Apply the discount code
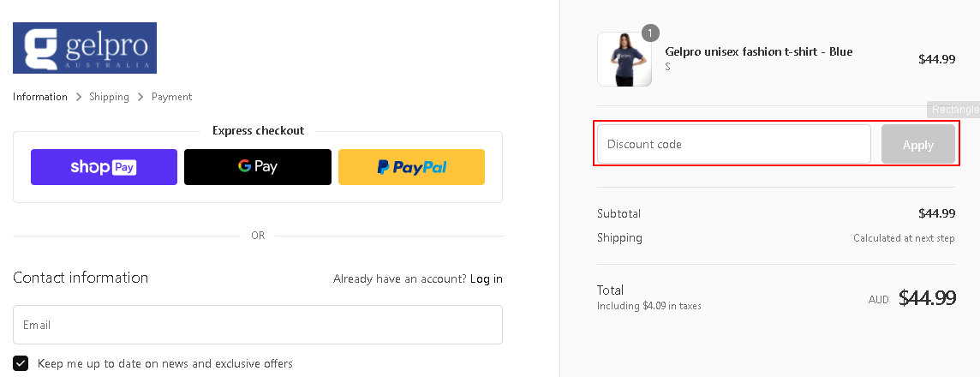Image resolution: width=980 pixels, height=377 pixels. point(918,145)
